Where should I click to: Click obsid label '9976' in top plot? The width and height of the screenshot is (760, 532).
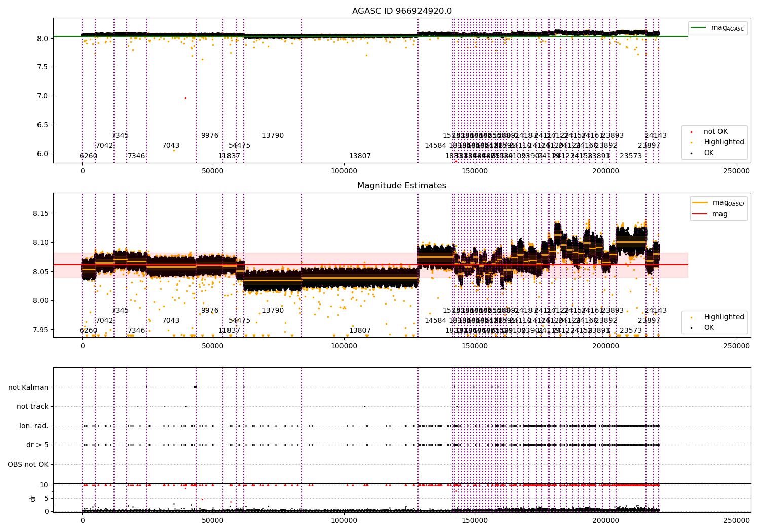(210, 136)
